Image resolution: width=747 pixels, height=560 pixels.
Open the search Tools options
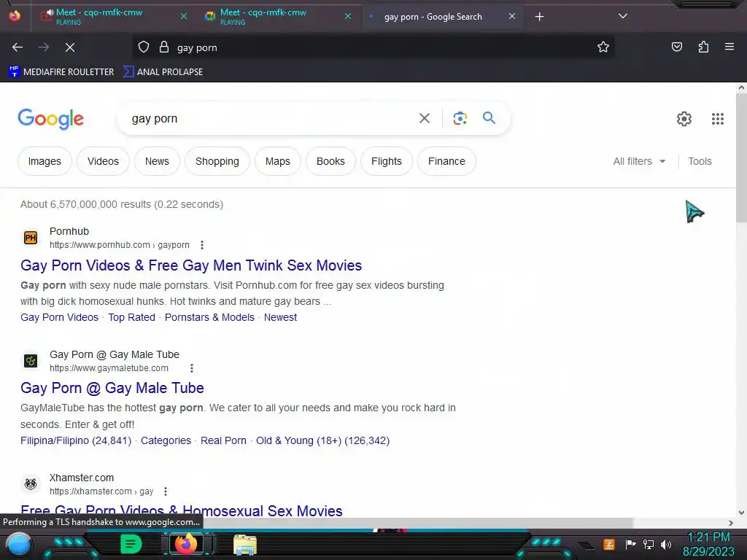[x=700, y=161]
